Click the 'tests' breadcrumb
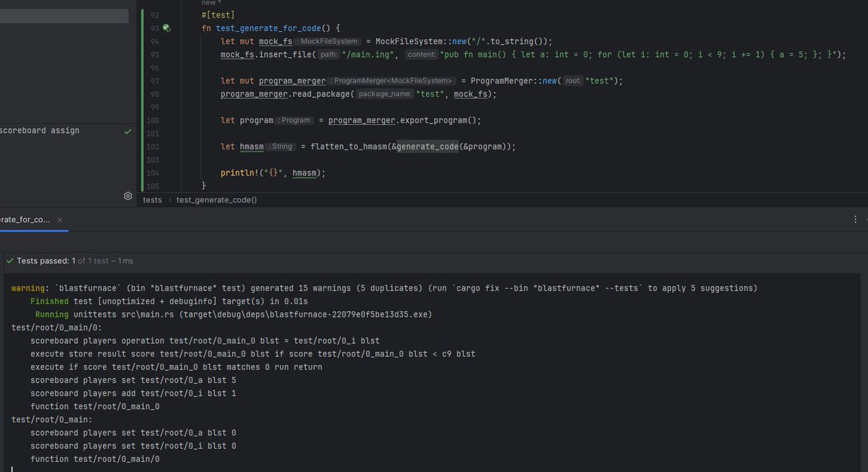Viewport: 868px width, 472px height. click(x=153, y=199)
